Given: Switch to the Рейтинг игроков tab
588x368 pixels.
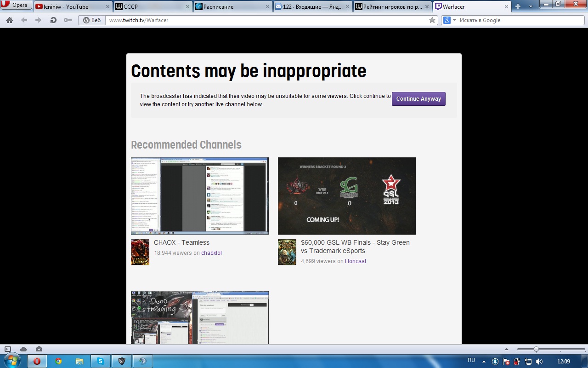Looking at the screenshot, I should coord(393,6).
